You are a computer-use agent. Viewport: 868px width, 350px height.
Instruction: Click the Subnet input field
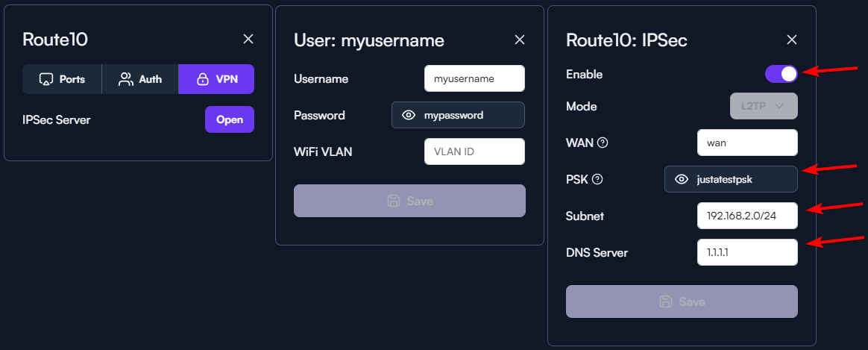[747, 216]
